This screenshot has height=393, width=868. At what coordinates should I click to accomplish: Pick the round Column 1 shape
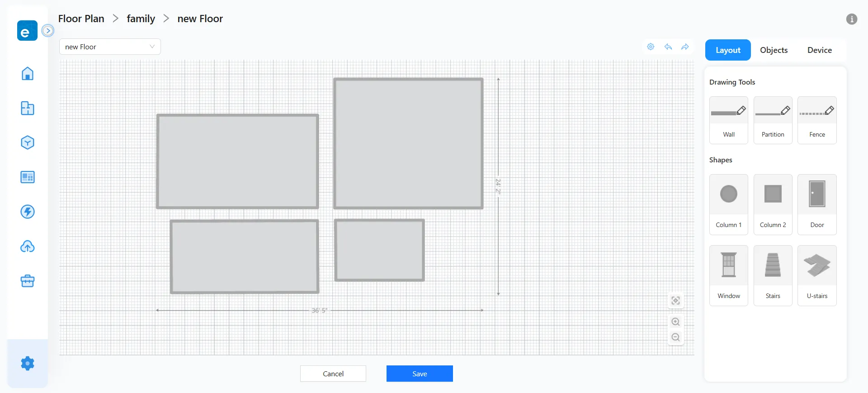coord(728,204)
